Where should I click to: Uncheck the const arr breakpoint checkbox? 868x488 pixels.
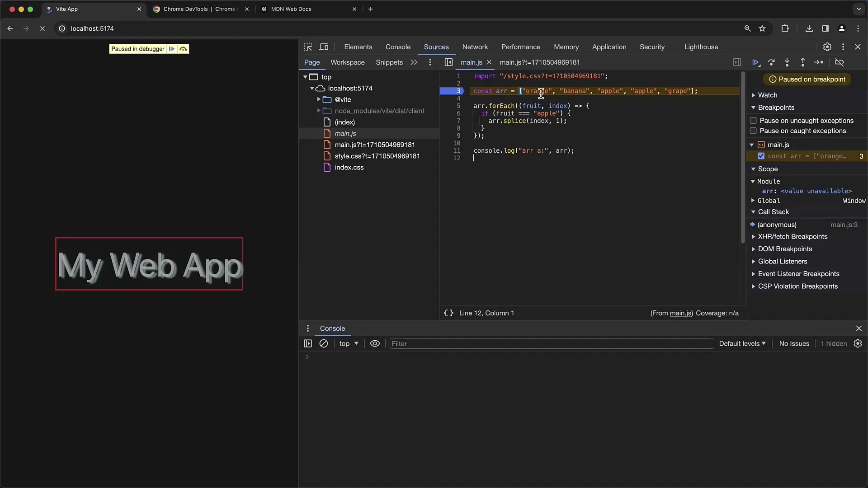761,156
